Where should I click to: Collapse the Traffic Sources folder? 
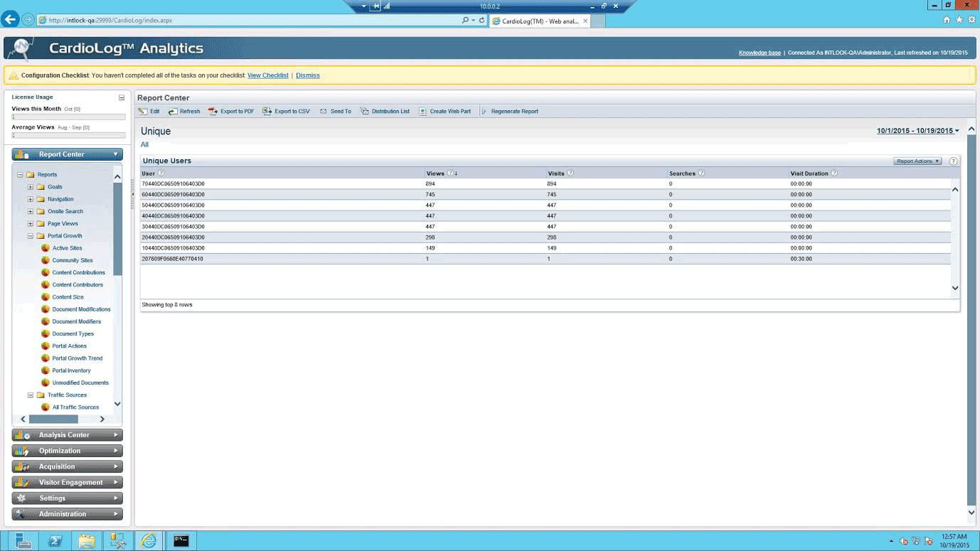(x=31, y=395)
